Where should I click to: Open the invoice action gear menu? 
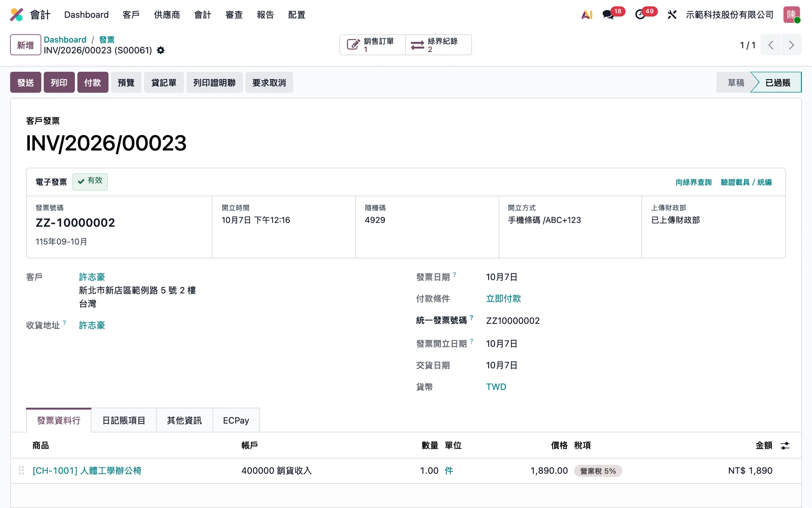coord(161,50)
